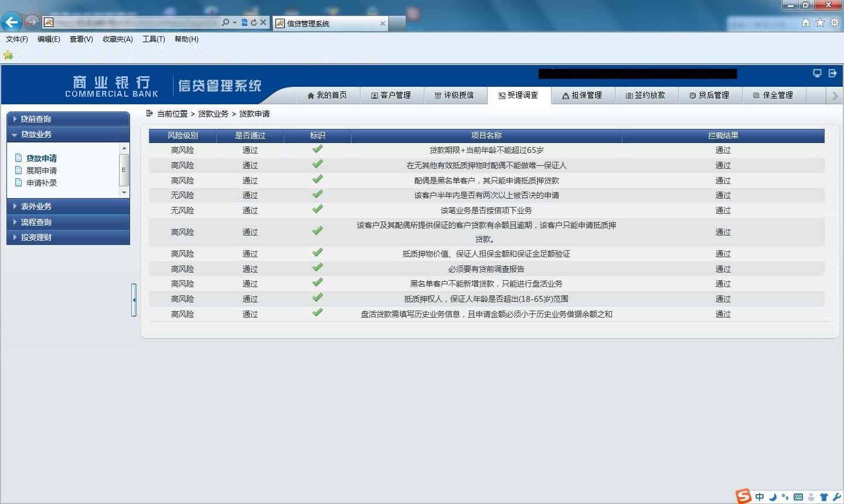This screenshot has width=844, height=504.
Task: Open browser home page icon
Action: pyautogui.click(x=806, y=22)
